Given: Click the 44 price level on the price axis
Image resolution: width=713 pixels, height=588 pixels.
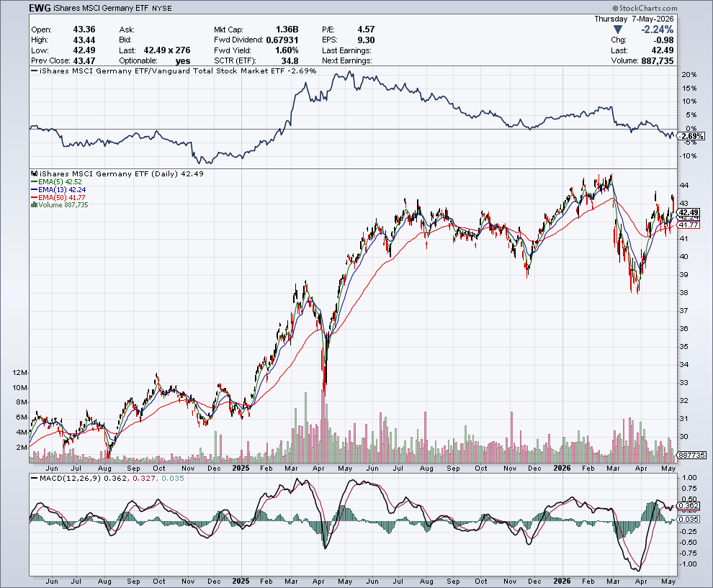Looking at the screenshot, I should (684, 185).
